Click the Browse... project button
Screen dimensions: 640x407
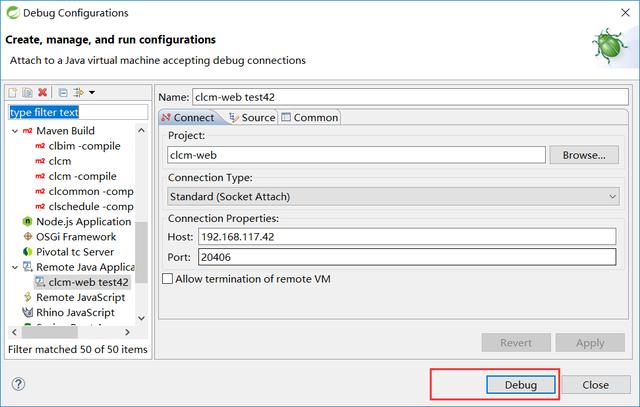point(584,155)
